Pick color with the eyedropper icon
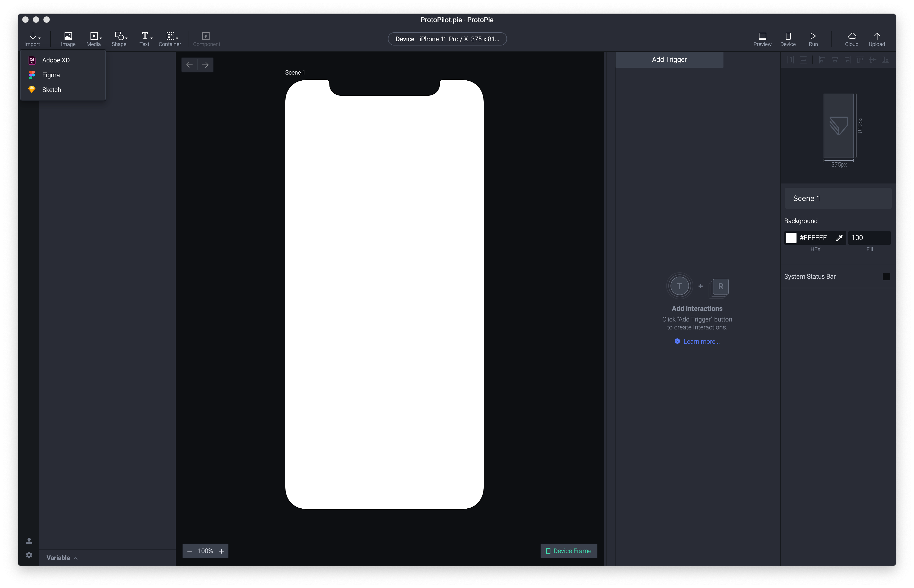Screen dimensions: 914x588 point(839,238)
